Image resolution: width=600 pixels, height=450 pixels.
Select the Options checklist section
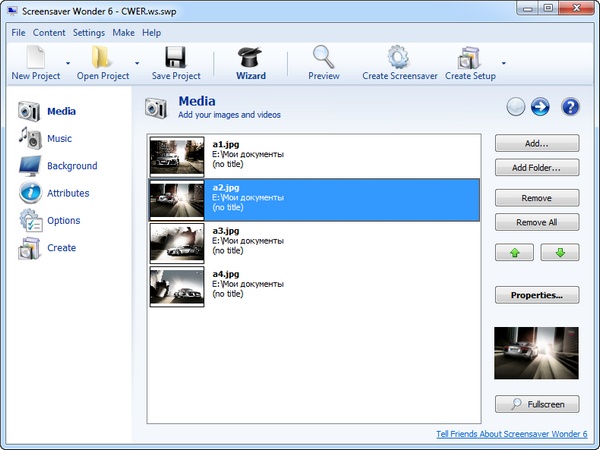coord(63,221)
